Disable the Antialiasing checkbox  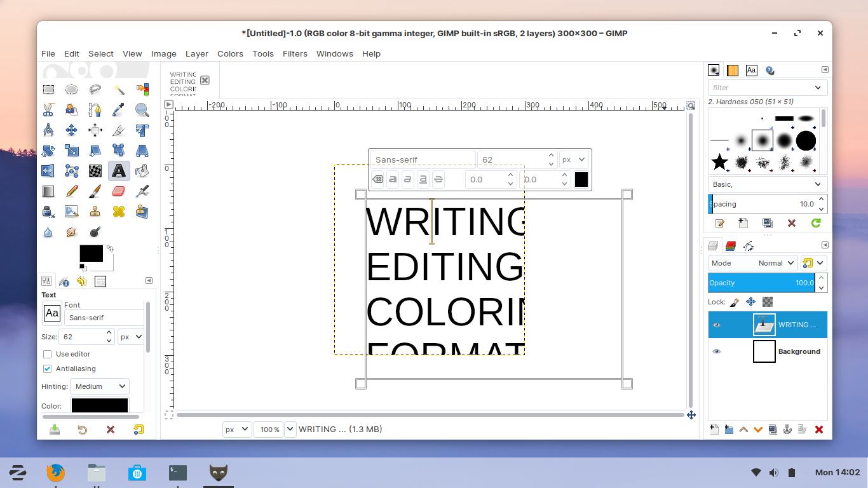47,369
